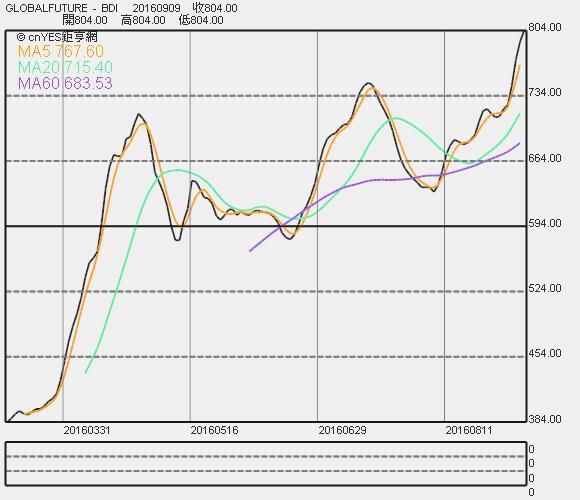This screenshot has height=500, width=580.
Task: Click the 524.00 price axis label
Action: click(545, 288)
